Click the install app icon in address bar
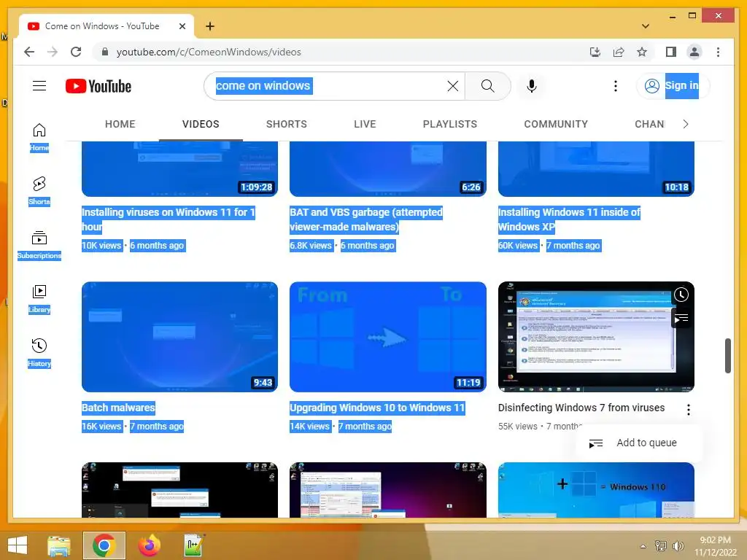 pos(595,52)
